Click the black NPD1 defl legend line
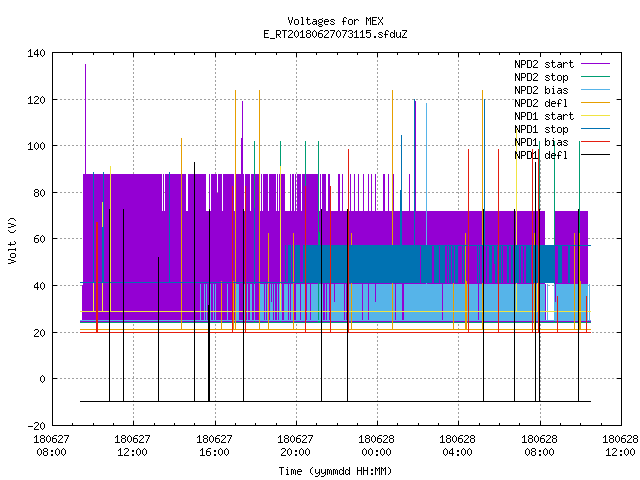 595,155
